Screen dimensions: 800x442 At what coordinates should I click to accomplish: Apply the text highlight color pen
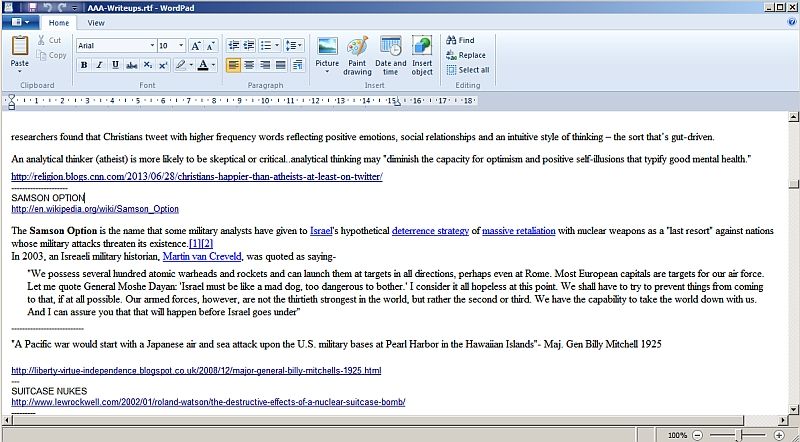click(x=180, y=65)
